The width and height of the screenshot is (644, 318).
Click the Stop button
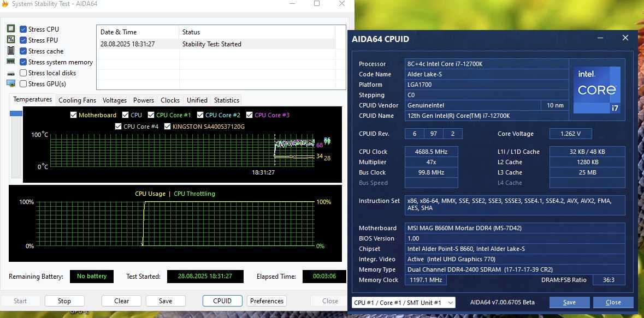[x=64, y=301]
